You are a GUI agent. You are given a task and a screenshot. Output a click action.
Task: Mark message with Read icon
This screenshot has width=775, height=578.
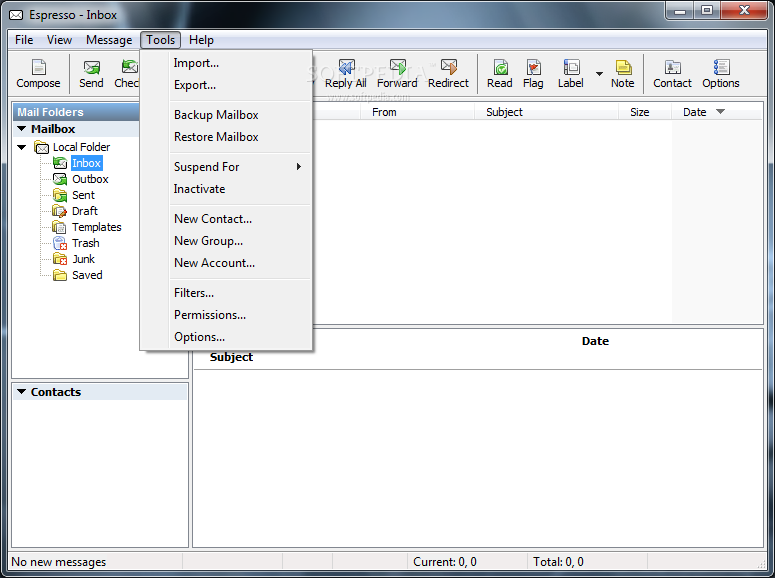pos(500,74)
